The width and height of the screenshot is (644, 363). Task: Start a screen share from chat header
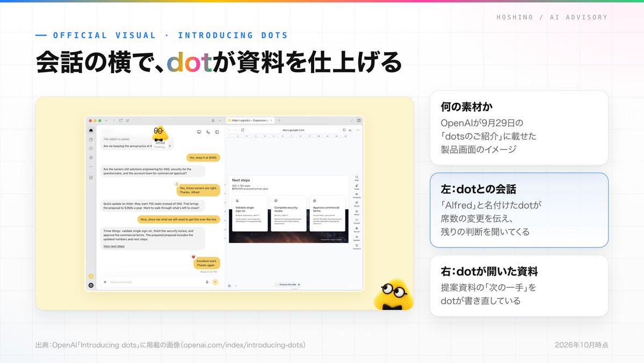pyautogui.click(x=199, y=132)
